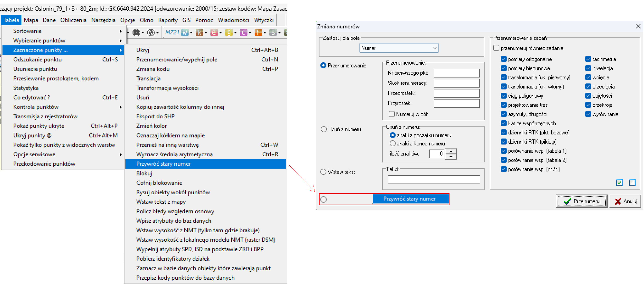The height and width of the screenshot is (285, 644).
Task: Click the 'Przyrostek' input field
Action: [456, 103]
